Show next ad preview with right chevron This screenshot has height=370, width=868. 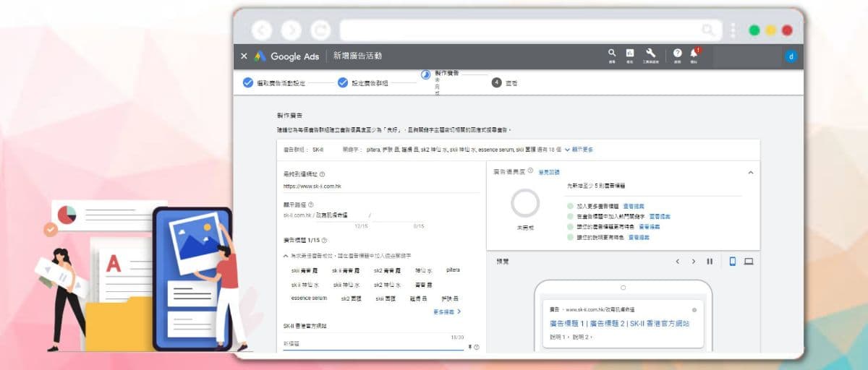[x=694, y=262]
